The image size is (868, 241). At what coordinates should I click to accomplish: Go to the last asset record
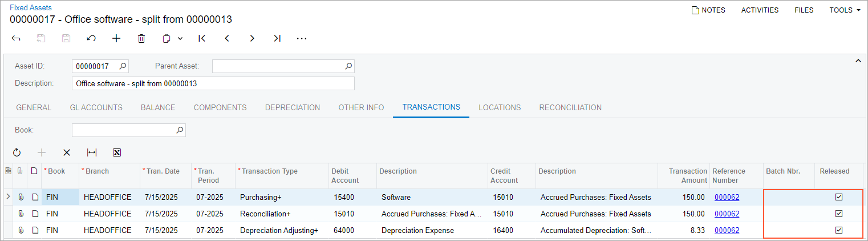pos(277,38)
